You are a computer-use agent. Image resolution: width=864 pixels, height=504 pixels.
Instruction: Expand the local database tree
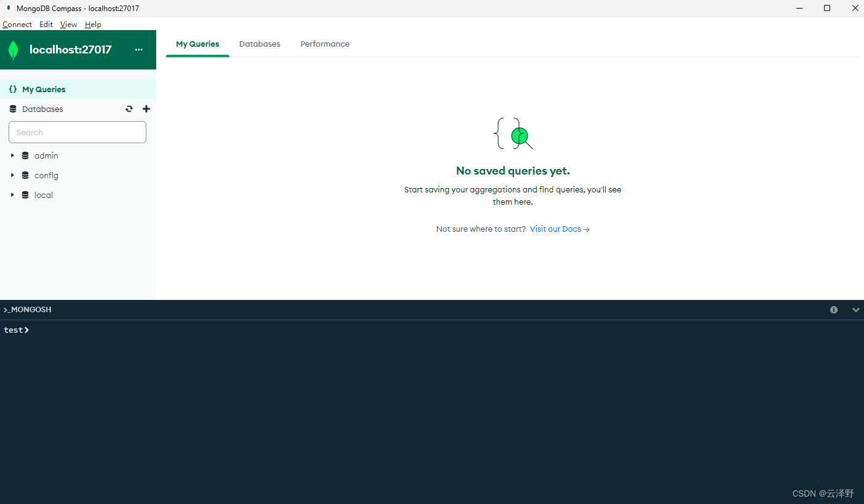[12, 195]
